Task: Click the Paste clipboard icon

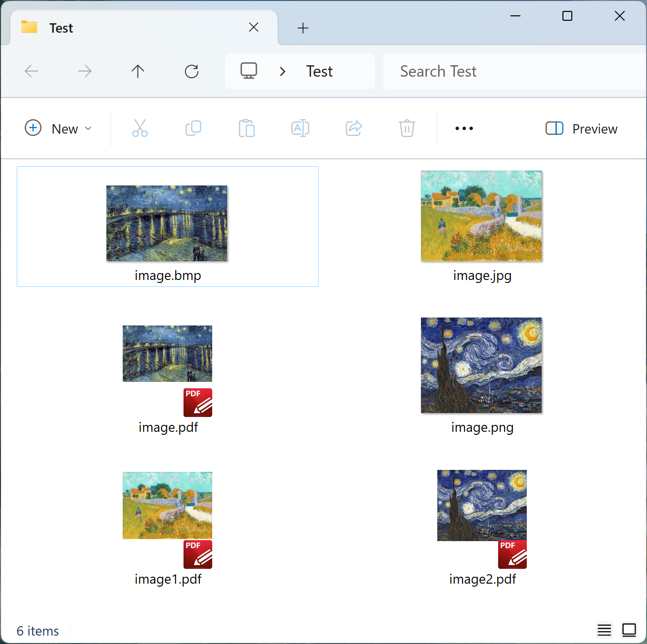Action: click(x=246, y=128)
